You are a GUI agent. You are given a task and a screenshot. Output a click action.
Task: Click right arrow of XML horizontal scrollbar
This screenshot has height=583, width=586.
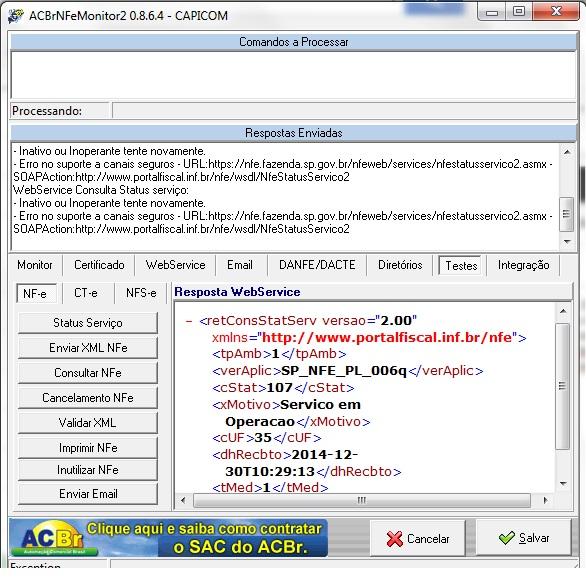(546, 500)
